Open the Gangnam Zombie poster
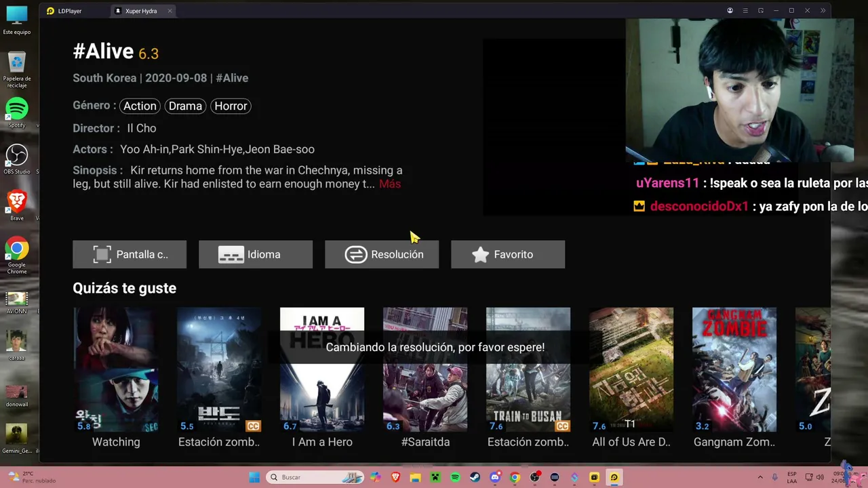Screen dimensions: 868x488 pyautogui.click(x=734, y=369)
